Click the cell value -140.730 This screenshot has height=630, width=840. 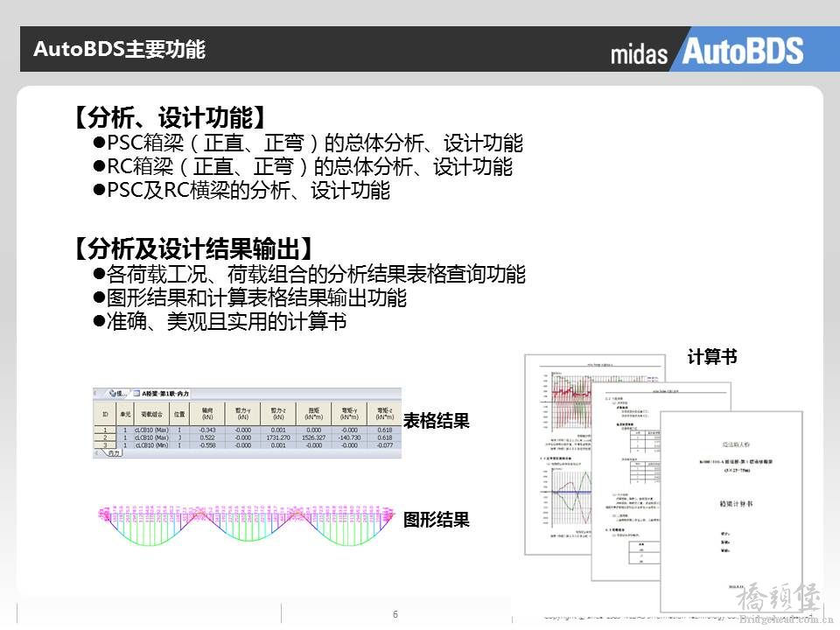pos(349,437)
